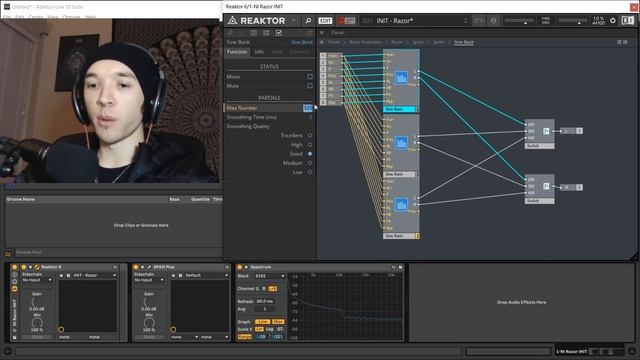Click the top Sine Bank module icon

(x=401, y=78)
